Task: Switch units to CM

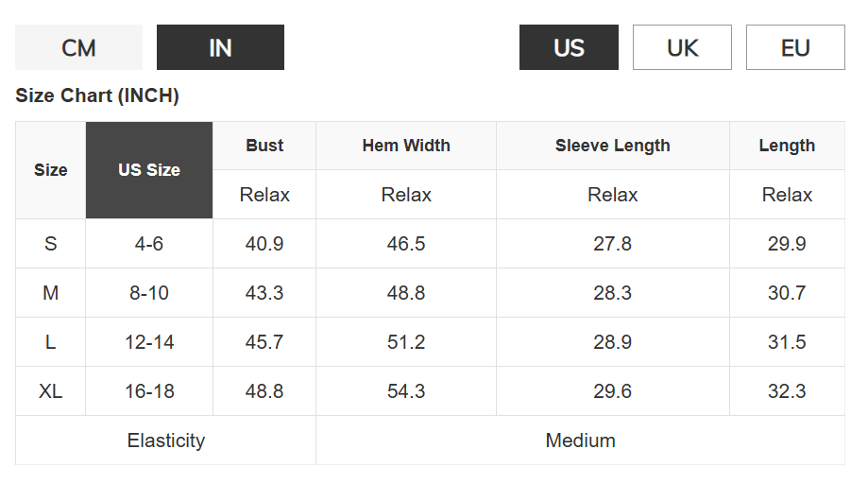Action: (x=78, y=47)
